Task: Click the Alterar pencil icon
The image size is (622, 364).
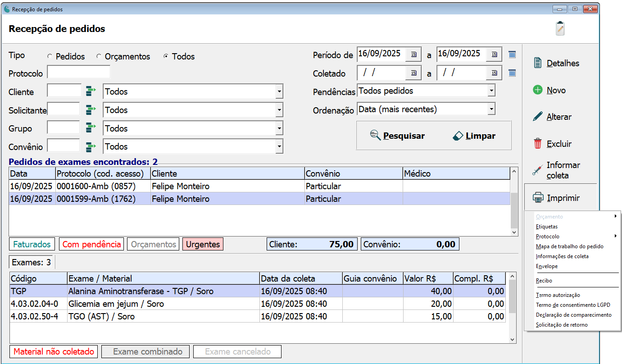Action: tap(537, 117)
